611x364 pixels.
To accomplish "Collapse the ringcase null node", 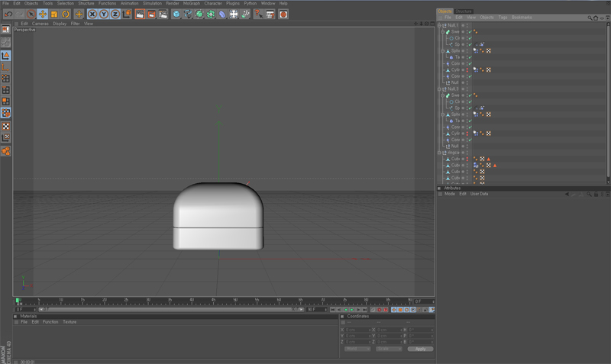I will pos(440,153).
